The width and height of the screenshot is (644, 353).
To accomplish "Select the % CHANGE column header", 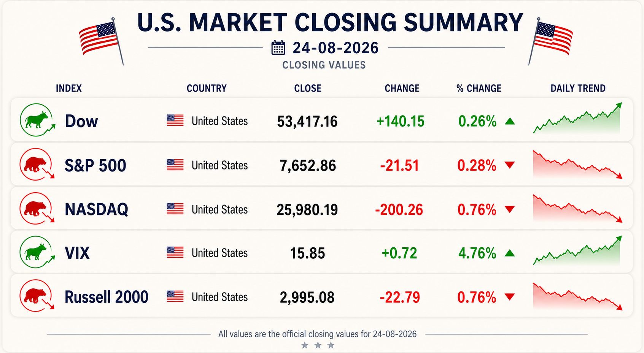I will 479,88.
